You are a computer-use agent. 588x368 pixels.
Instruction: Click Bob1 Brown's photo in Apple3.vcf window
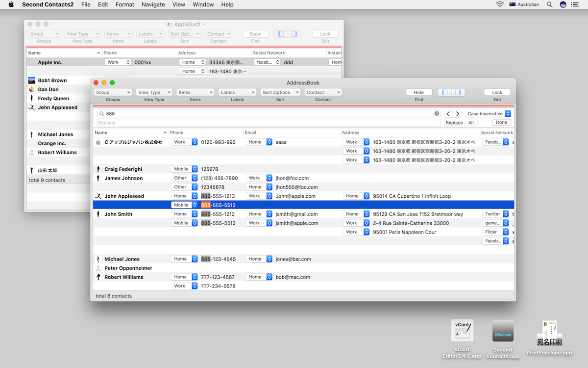pos(32,80)
